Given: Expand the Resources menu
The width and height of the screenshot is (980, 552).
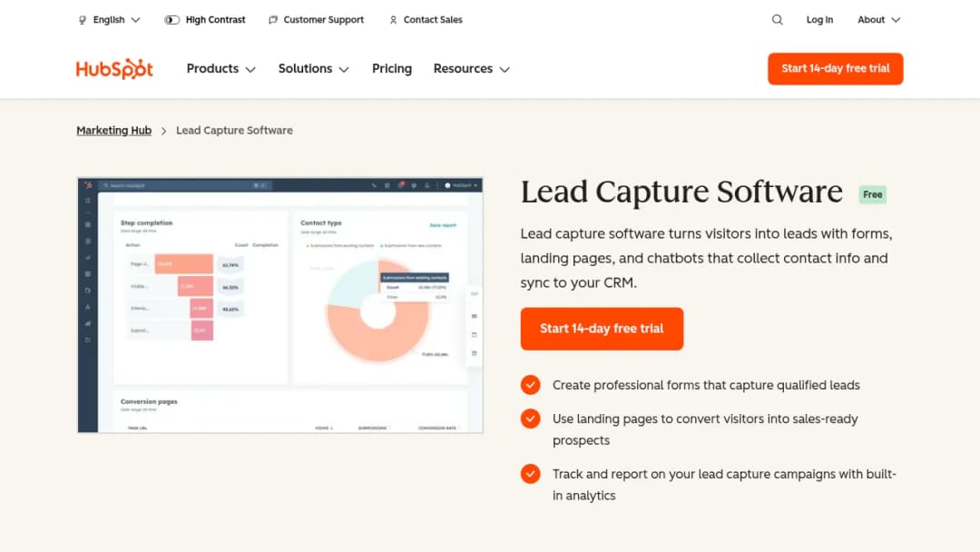Looking at the screenshot, I should [x=472, y=69].
